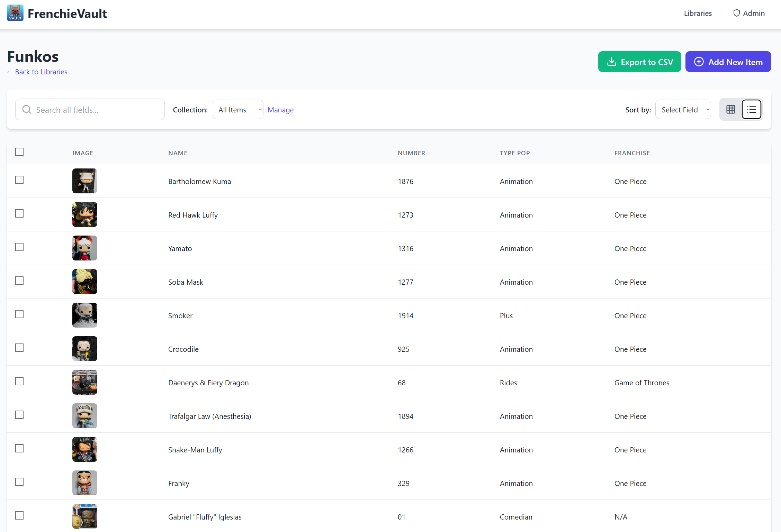The image size is (781, 532).
Task: Click the name Daenerys & Fiery Dragon
Action: pos(208,383)
